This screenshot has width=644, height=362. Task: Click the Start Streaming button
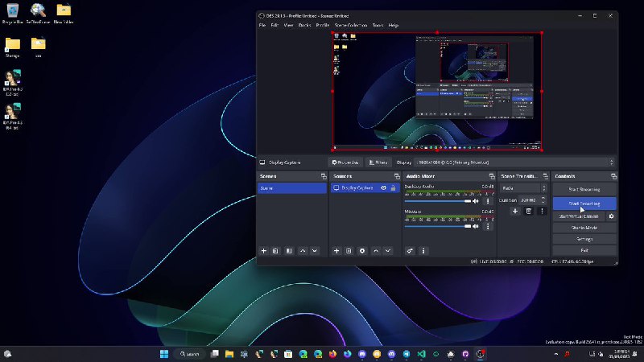(x=584, y=190)
